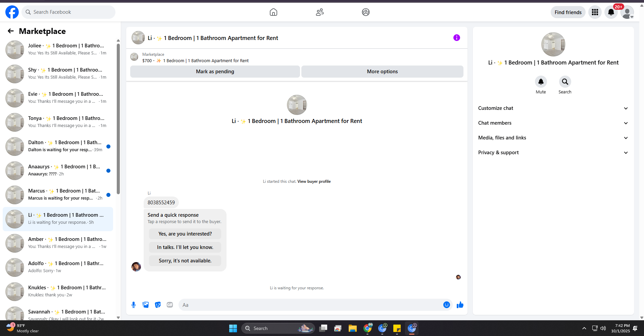Screen dimensions: 644x336
Task: Open Sticky Notes from the taskbar
Action: pos(397,328)
